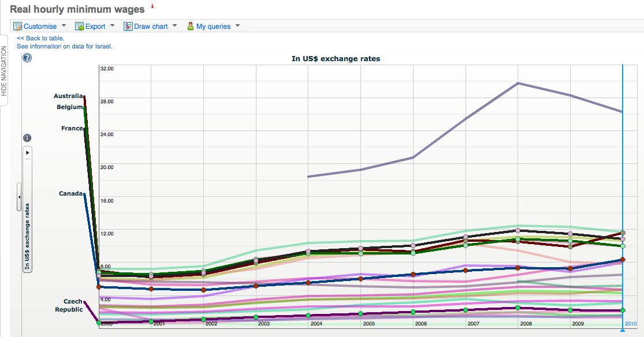Image resolution: width=644 pixels, height=337 pixels.
Task: Open the Export menu label
Action: pyautogui.click(x=95, y=27)
